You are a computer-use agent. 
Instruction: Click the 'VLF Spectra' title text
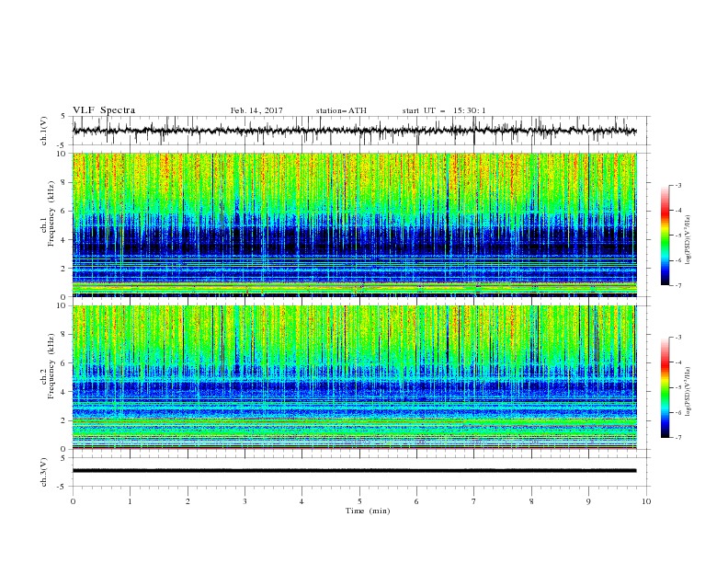104,110
